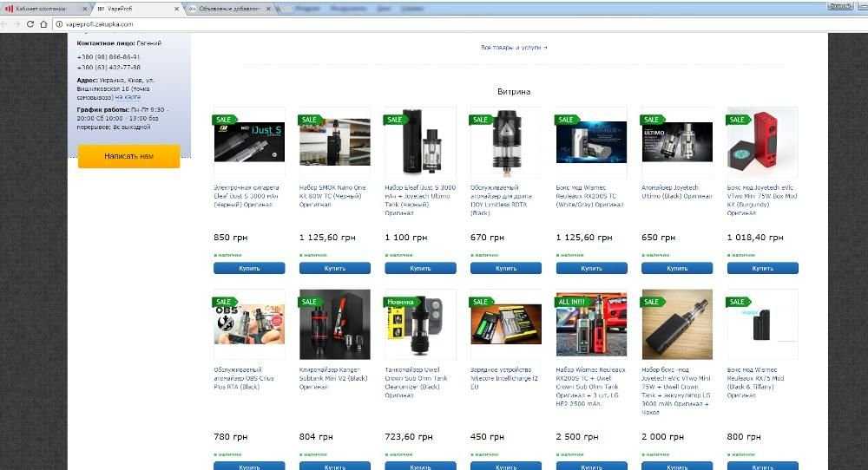Open Wismec Reuleaux RX200S White/Gray image
Screen dimensions: 868x470
coord(591,142)
